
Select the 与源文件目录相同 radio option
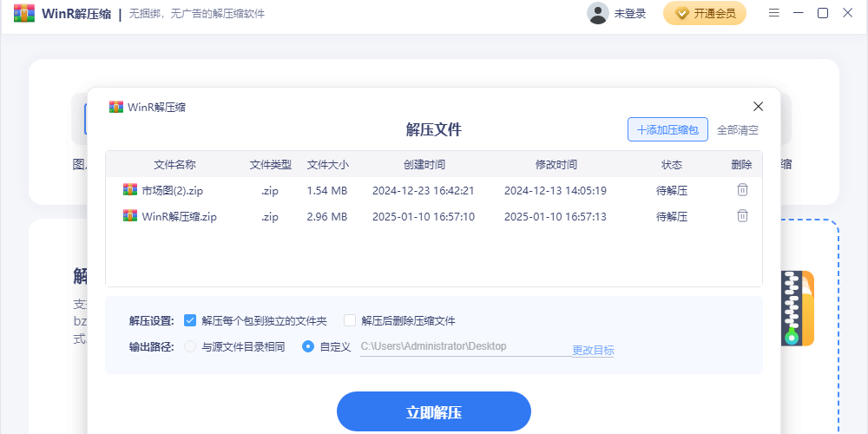coord(190,347)
